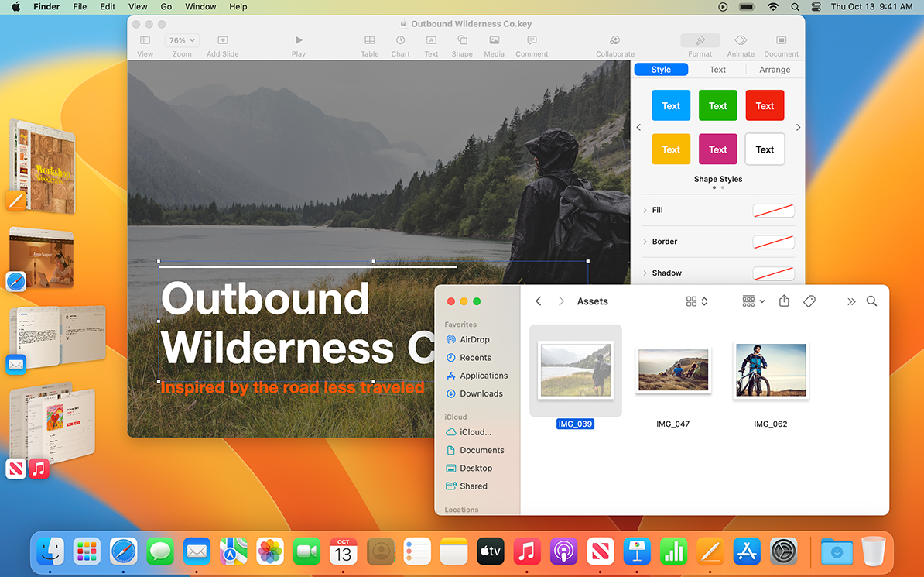This screenshot has height=577, width=924.
Task: Click the tag icon in Finder toolbar
Action: [809, 301]
